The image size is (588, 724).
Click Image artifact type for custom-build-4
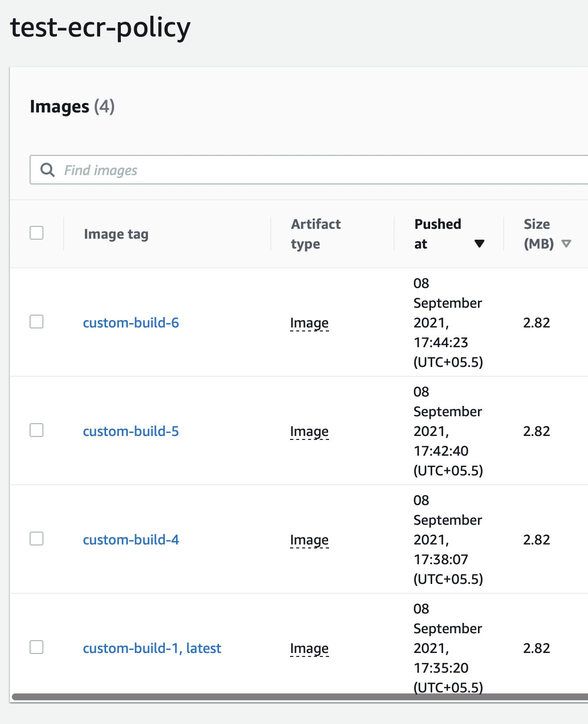pyautogui.click(x=309, y=540)
